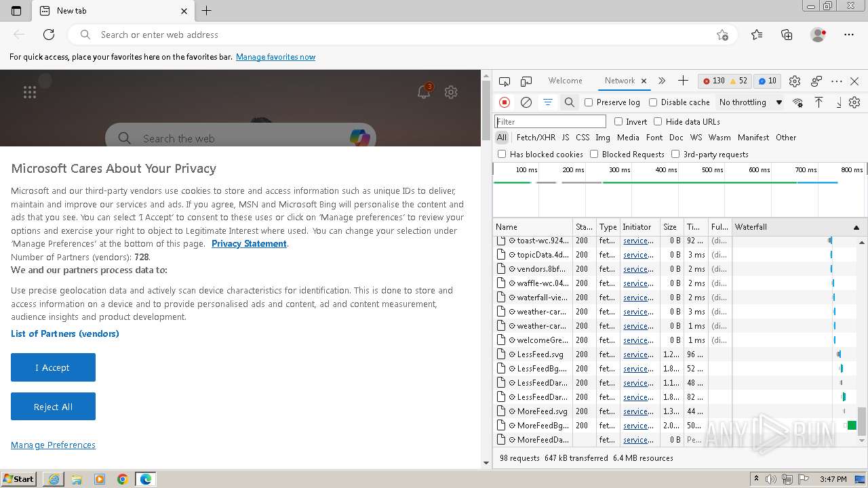Viewport: 868px width, 488px height.
Task: Click Reject All button
Action: pos(53,407)
